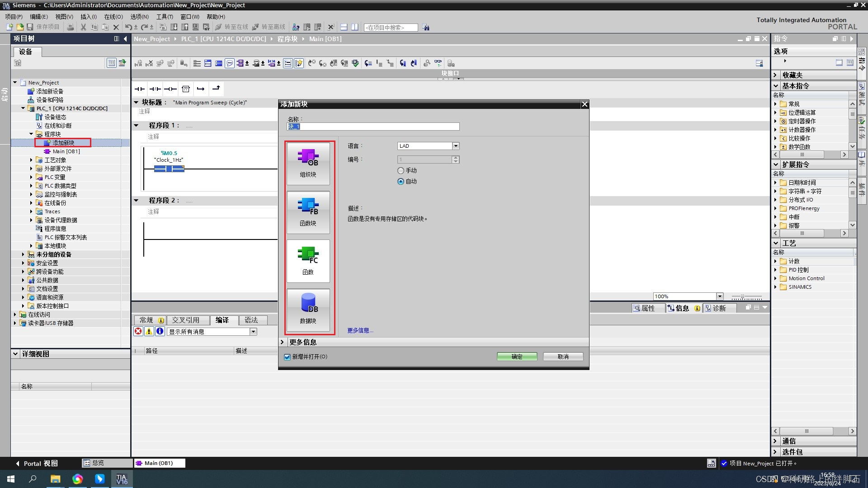Collapse 程序段 1 network
Viewport: 868px width, 488px height.
[136, 125]
